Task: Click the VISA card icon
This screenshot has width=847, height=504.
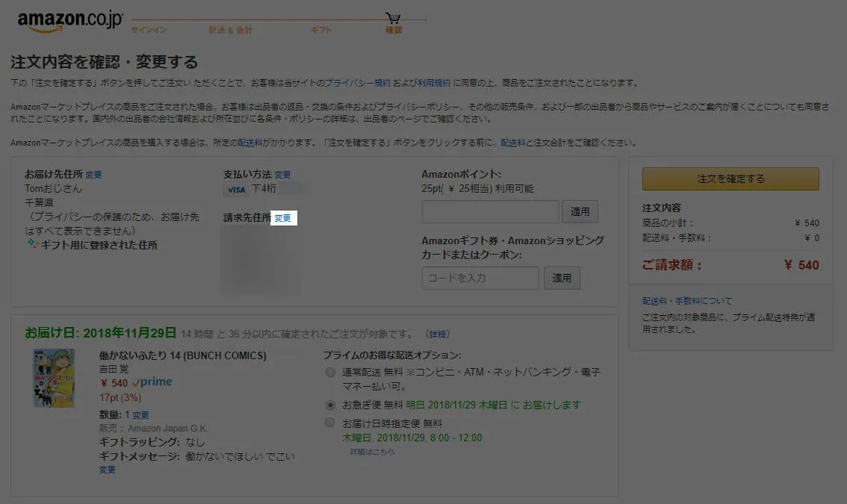Action: tap(236, 190)
